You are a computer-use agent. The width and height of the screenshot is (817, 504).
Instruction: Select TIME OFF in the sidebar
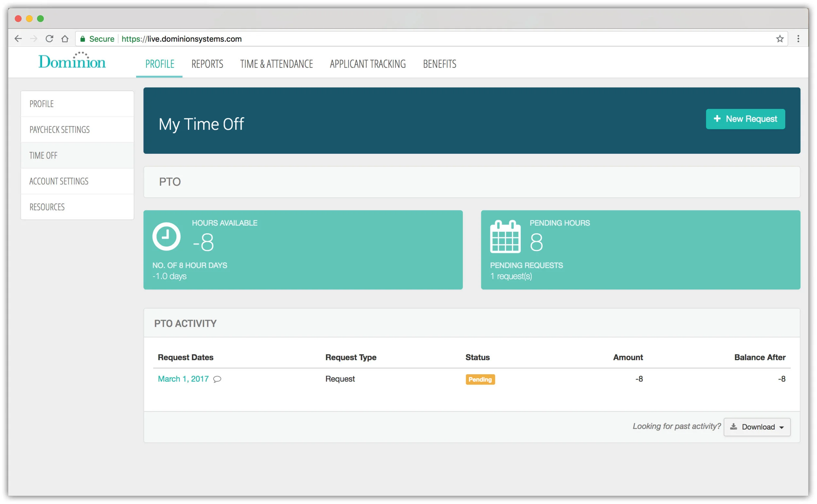coord(77,155)
